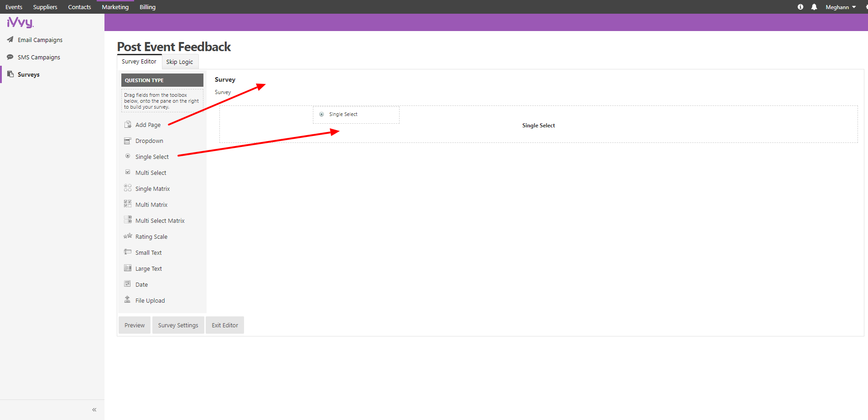Click the Survey description text
The image size is (868, 420).
tap(223, 92)
